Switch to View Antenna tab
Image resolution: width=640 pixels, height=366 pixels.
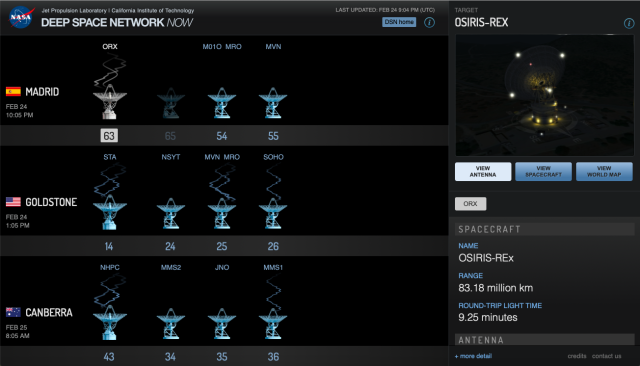click(483, 171)
